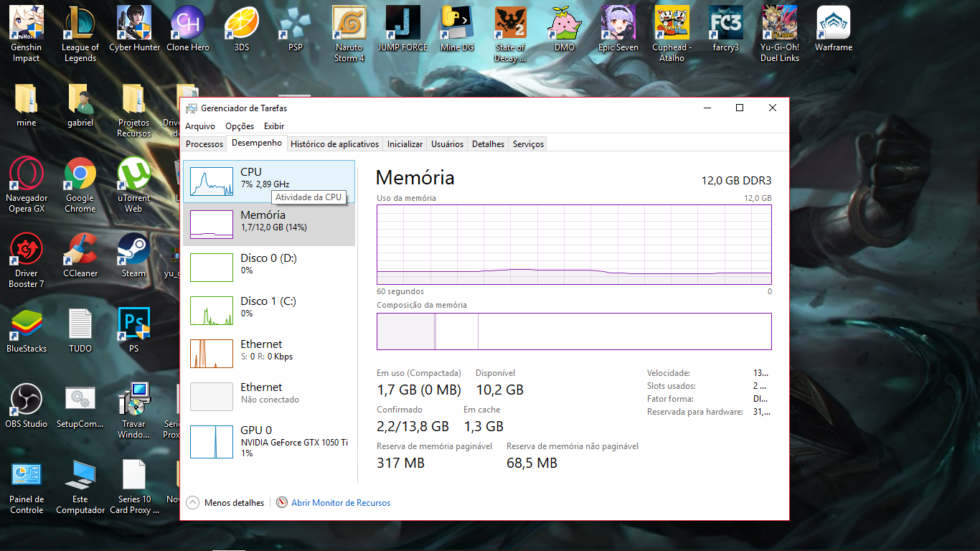Select the BlueStacks desktop icon
980x551 pixels.
pos(27,330)
